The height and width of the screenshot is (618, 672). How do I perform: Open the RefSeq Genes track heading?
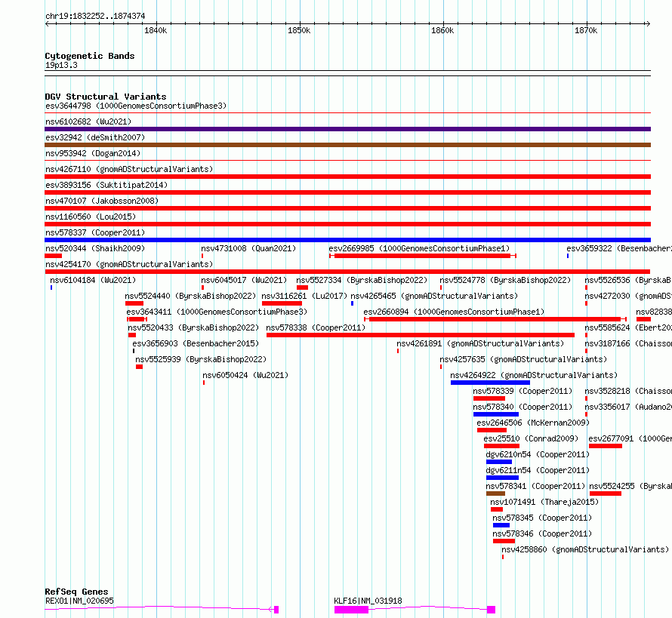click(76, 592)
